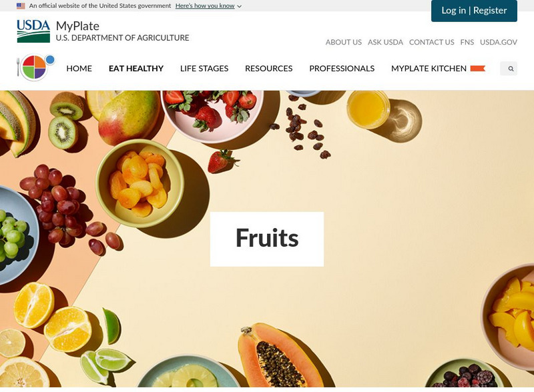
Task: Click the orange flag beside MyPlate Kitchen
Action: pos(477,69)
